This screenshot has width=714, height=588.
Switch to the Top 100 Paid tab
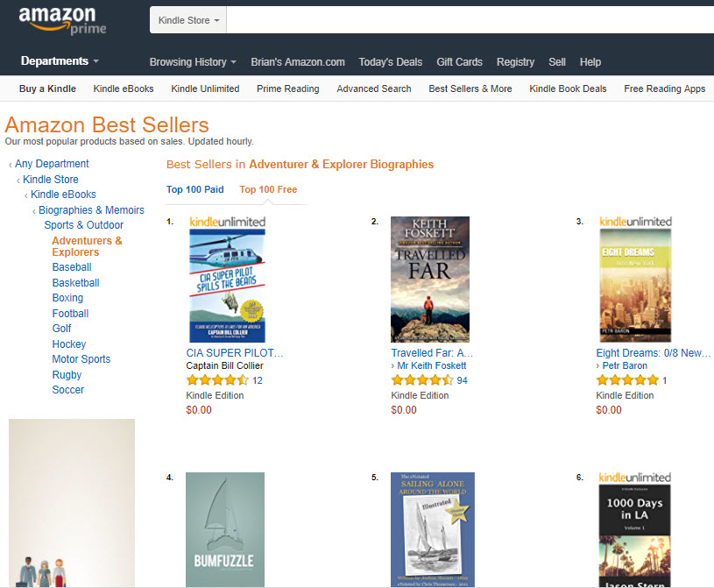point(194,189)
